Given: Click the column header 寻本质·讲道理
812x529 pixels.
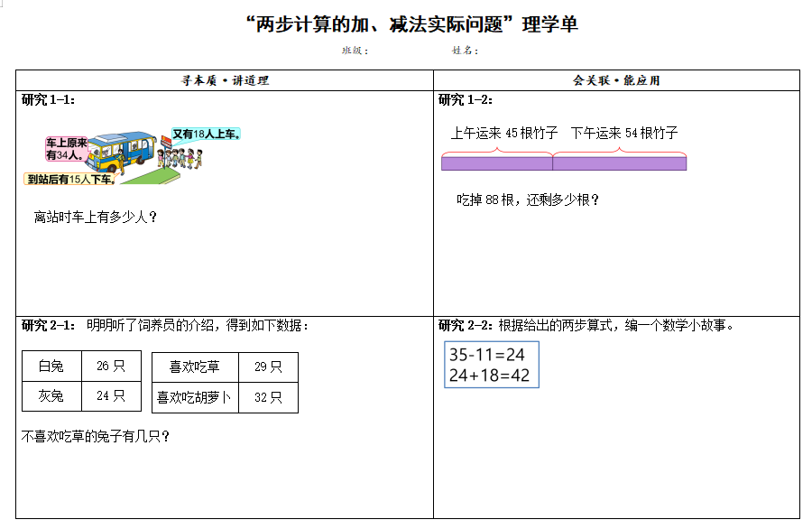Looking at the screenshot, I should pyautogui.click(x=225, y=80).
